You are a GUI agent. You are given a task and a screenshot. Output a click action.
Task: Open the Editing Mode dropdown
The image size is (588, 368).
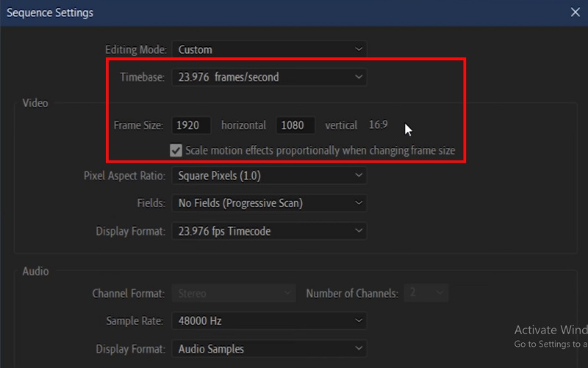pos(270,49)
